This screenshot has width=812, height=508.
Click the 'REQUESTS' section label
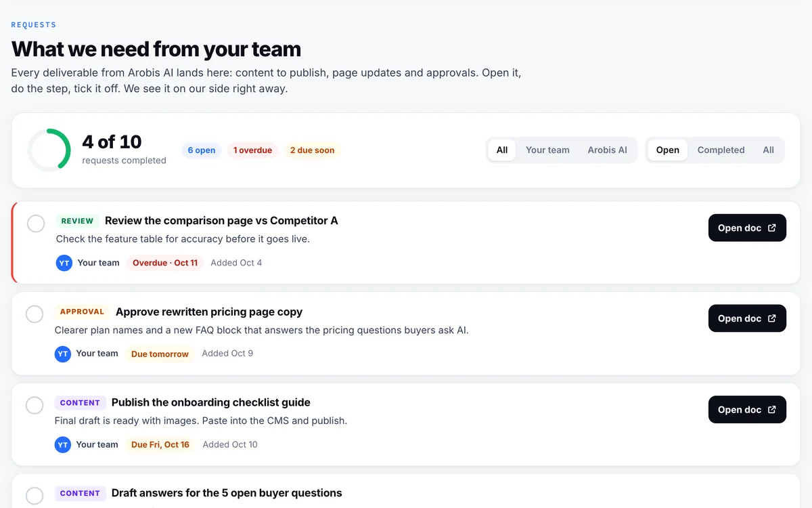click(34, 25)
